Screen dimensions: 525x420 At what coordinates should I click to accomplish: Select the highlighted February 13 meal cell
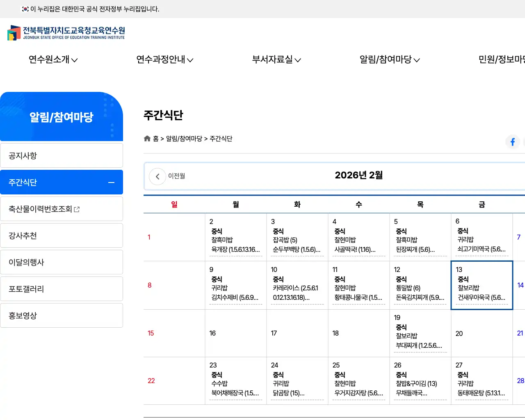coord(482,285)
